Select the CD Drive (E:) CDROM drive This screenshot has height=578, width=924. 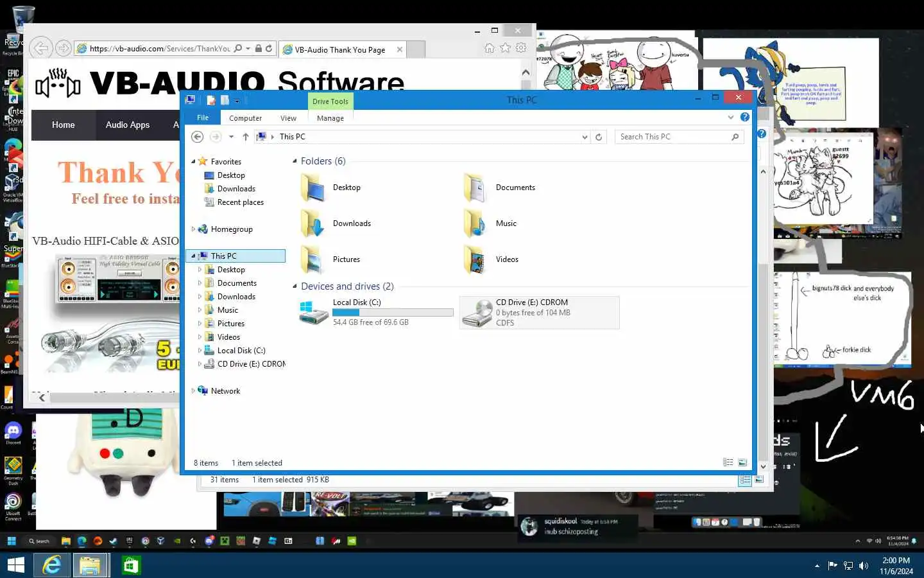point(539,313)
